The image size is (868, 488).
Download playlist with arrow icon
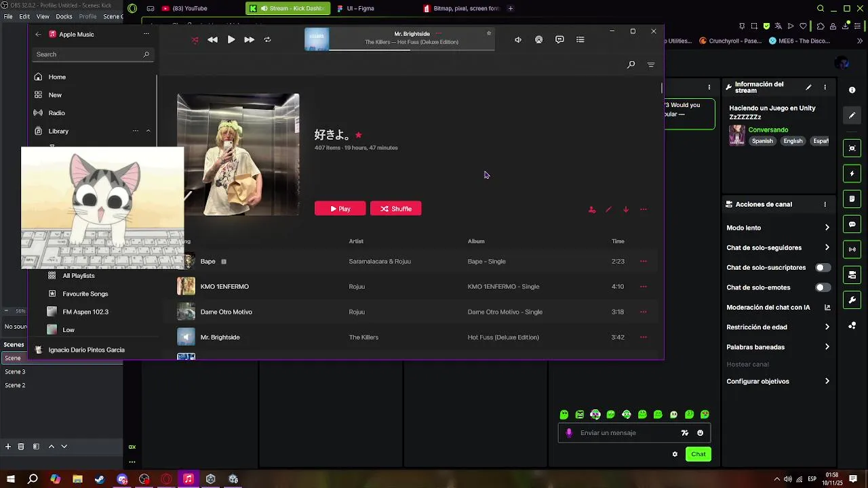coord(626,209)
